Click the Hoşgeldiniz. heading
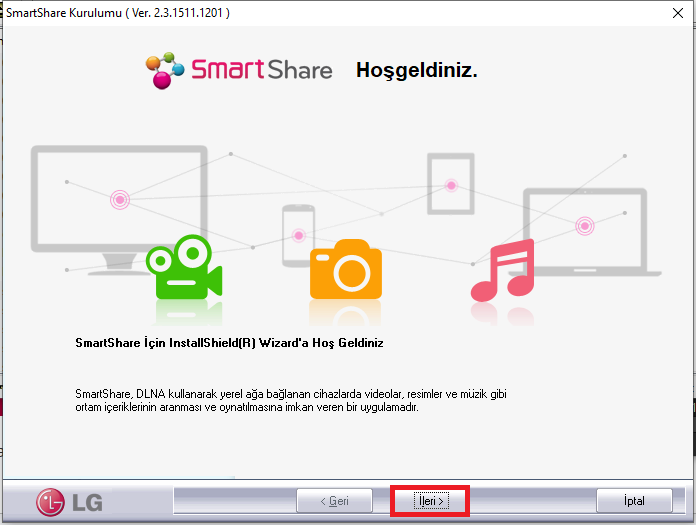696x525 pixels. point(416,70)
